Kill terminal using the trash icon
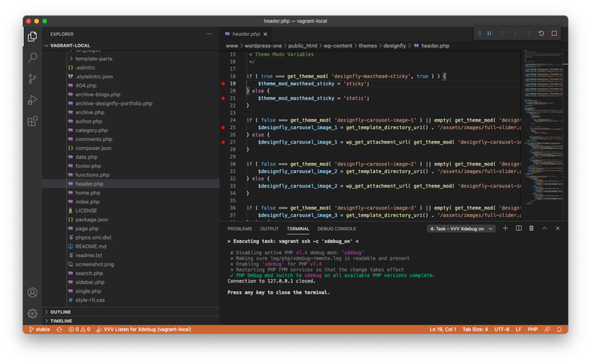 [x=531, y=228]
